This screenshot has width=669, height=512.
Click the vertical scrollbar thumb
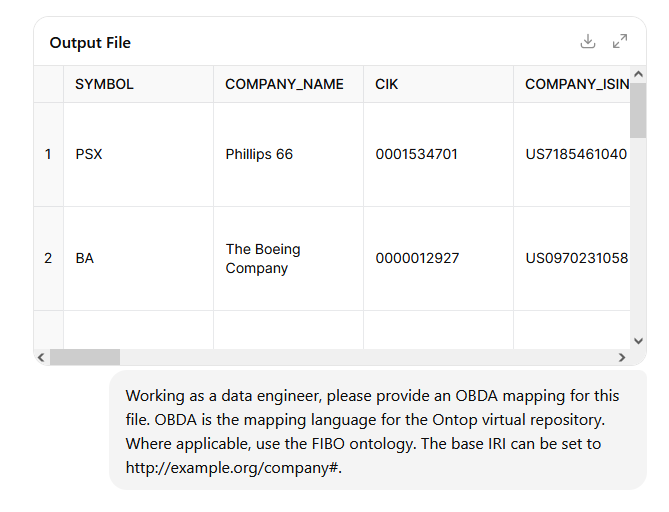(638, 110)
